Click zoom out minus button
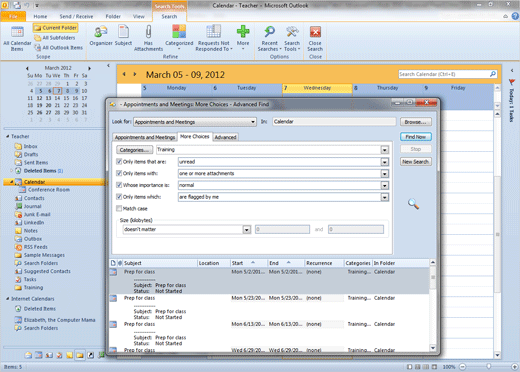The width and height of the screenshot is (520, 372). 463,367
